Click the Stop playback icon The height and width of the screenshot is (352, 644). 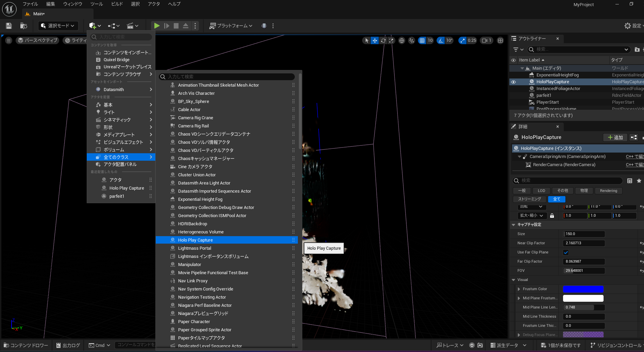(x=176, y=26)
